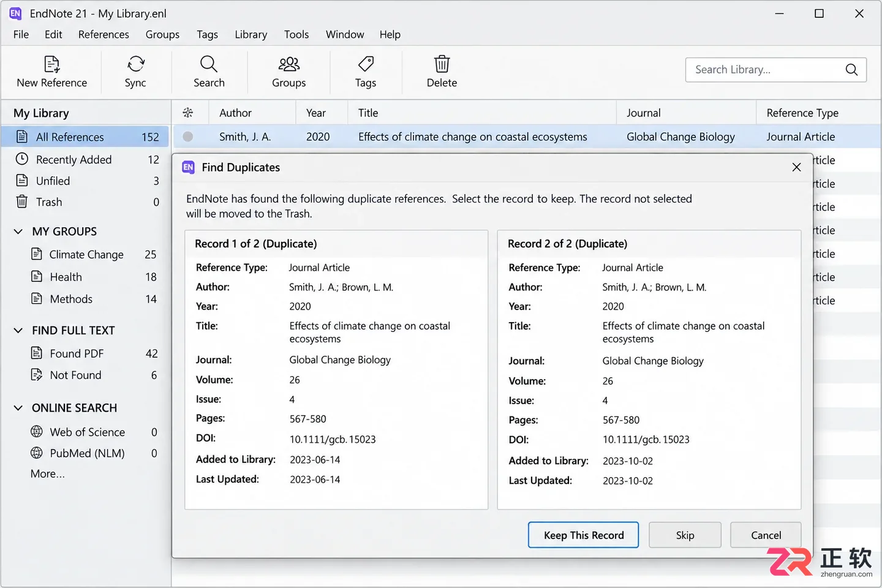882x588 pixels.
Task: Click the read-status column header icon
Action: pos(188,113)
